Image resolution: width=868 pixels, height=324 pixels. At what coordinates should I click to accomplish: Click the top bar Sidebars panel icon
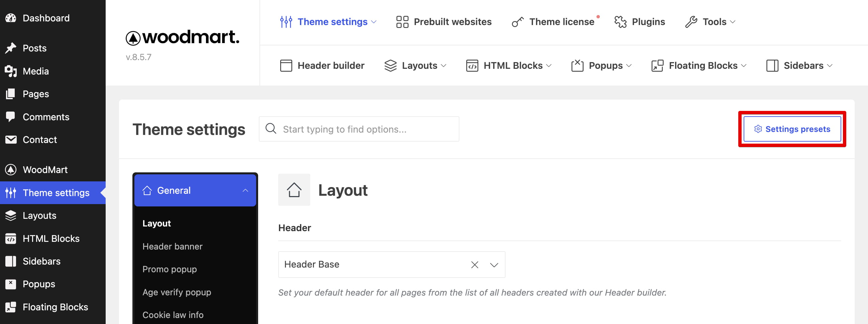point(772,65)
